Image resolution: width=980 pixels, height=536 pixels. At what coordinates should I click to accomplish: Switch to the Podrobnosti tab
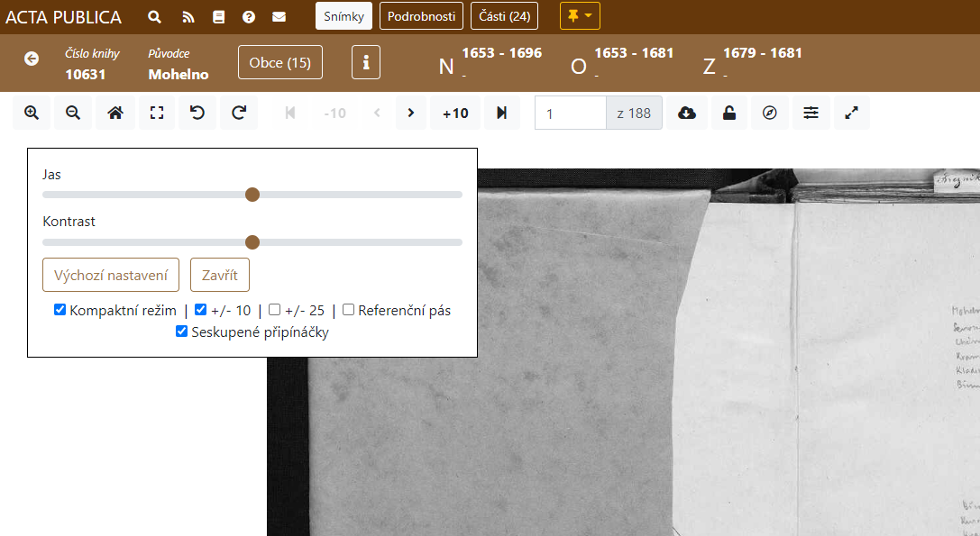click(x=421, y=16)
